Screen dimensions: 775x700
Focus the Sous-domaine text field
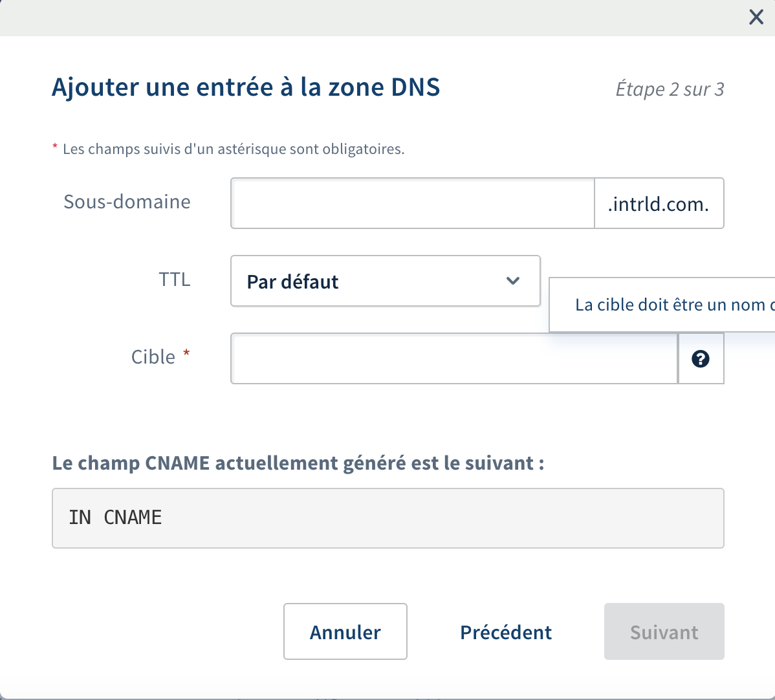coord(412,204)
